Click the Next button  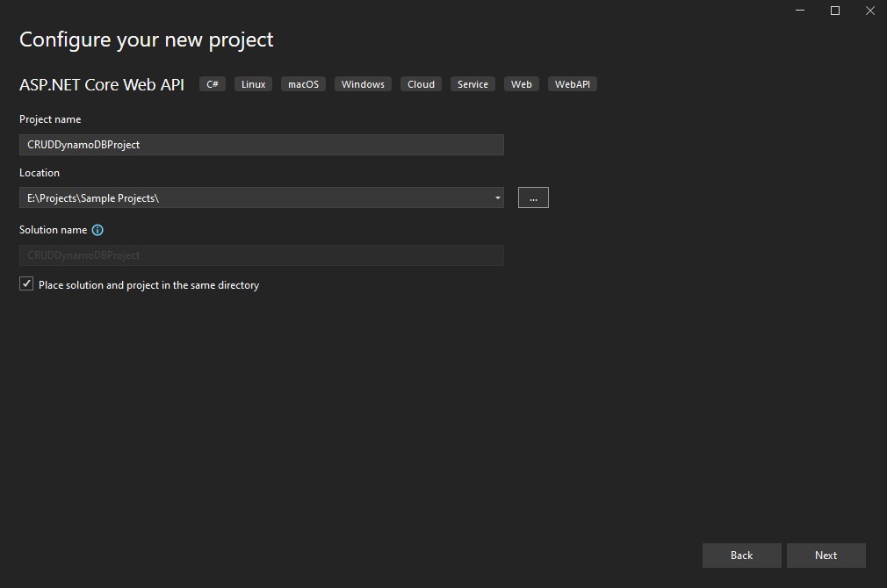point(826,556)
